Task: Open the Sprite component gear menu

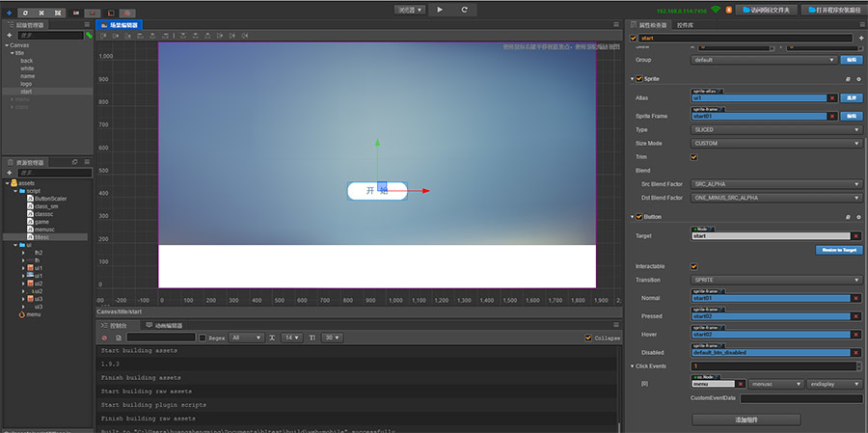Action: pos(859,79)
